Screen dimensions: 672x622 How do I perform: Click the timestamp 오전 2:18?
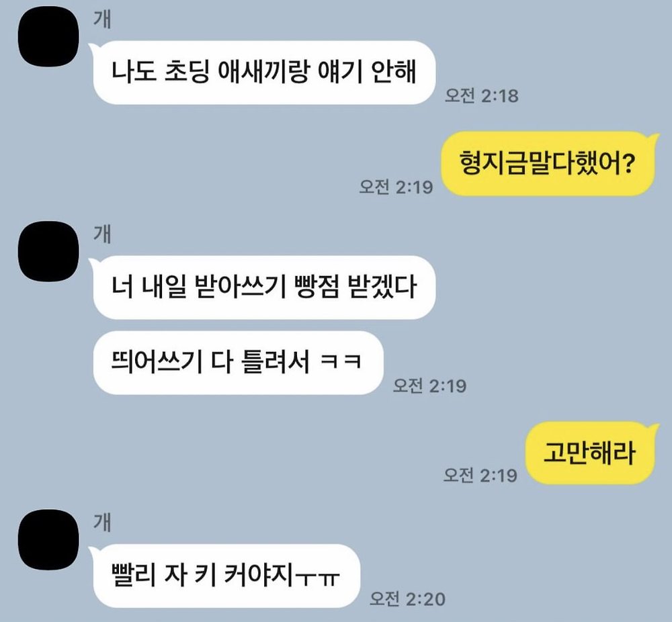[x=481, y=95]
